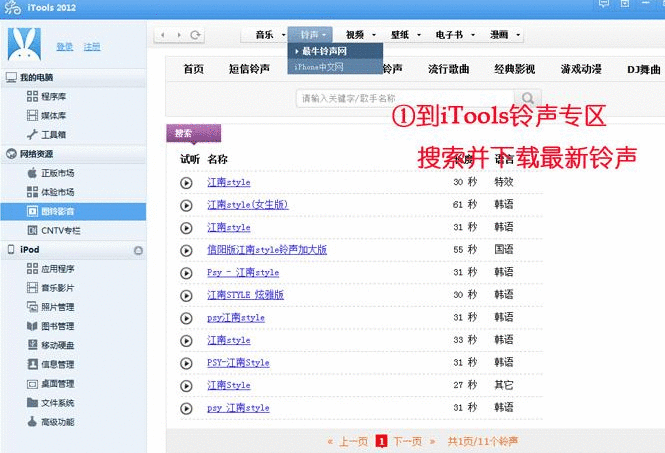
Task: Go to 上一页 in pagination
Action: click(x=353, y=442)
